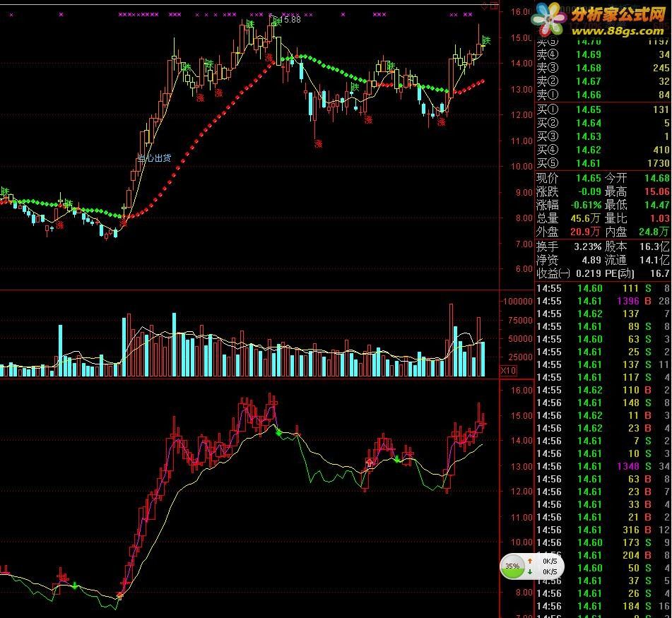Image resolution: width=672 pixels, height=618 pixels.
Task: Click the 买④ 14.62 buy order row
Action: click(x=603, y=150)
